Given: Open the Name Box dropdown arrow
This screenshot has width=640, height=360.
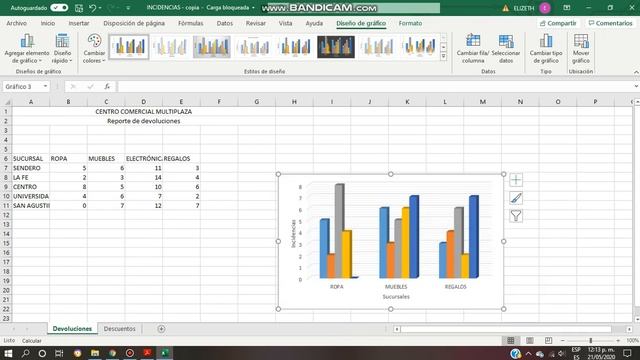Looking at the screenshot, I should pyautogui.click(x=45, y=87).
